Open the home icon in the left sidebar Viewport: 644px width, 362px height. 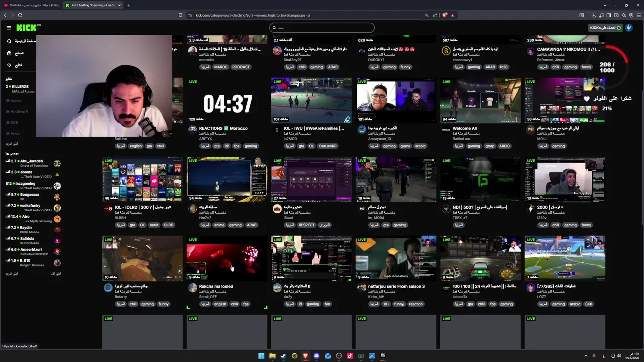coord(9,41)
